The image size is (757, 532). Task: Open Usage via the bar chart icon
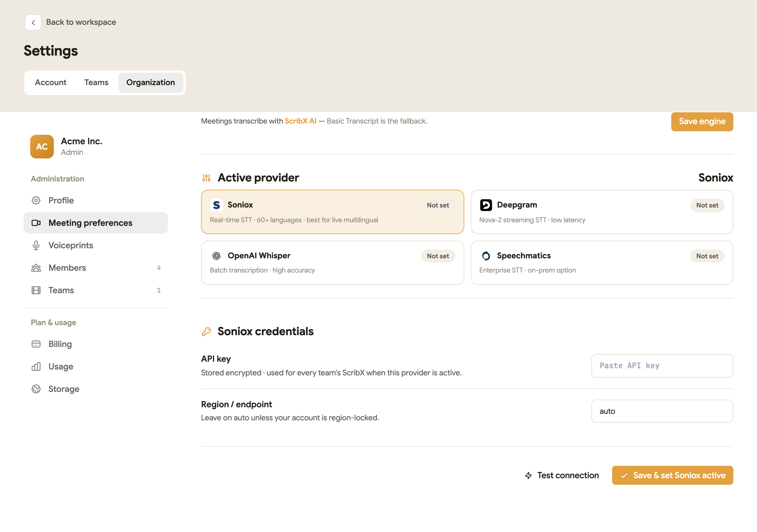[x=36, y=366]
